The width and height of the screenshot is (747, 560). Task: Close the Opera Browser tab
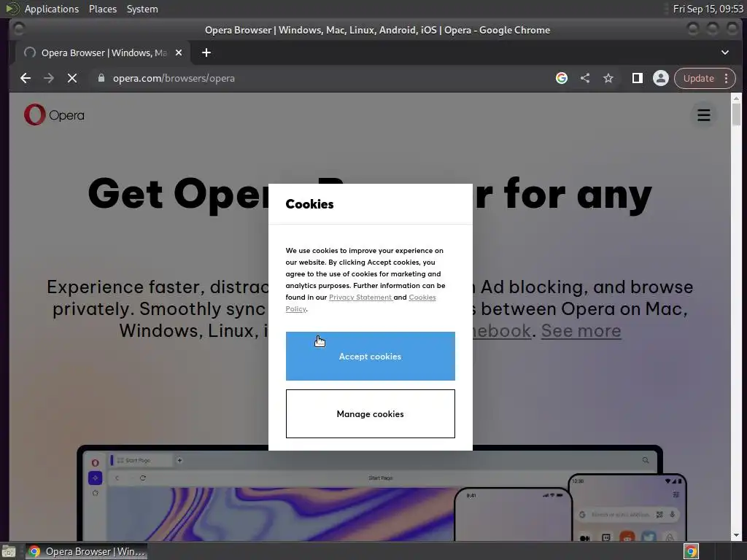[179, 52]
